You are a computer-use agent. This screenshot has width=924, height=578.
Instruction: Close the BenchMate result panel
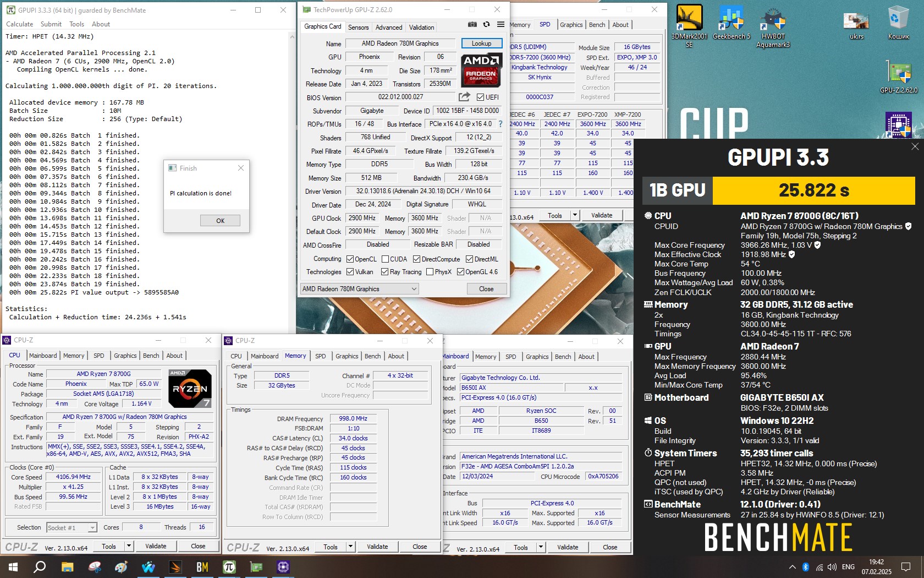(x=915, y=146)
